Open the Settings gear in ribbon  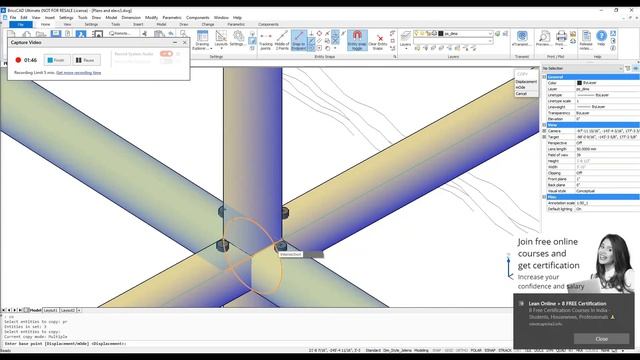[x=237, y=39]
